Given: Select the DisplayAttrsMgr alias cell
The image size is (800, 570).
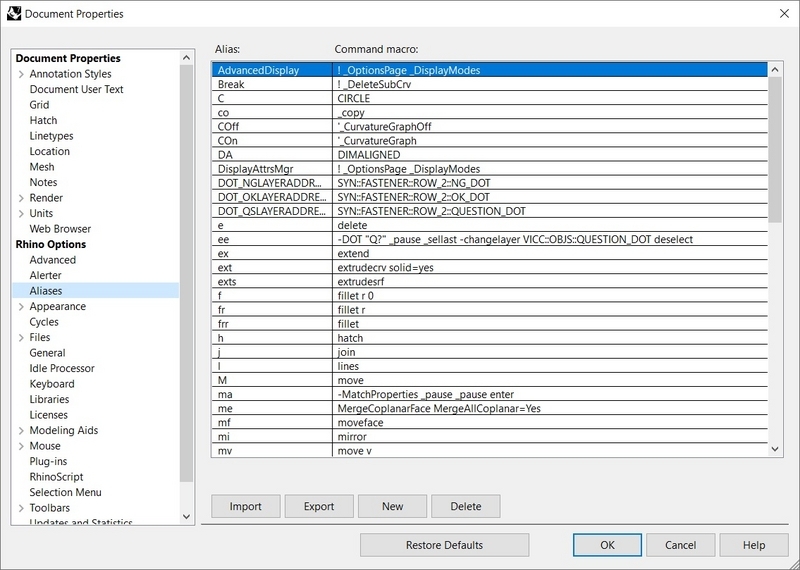Looking at the screenshot, I should click(x=272, y=169).
